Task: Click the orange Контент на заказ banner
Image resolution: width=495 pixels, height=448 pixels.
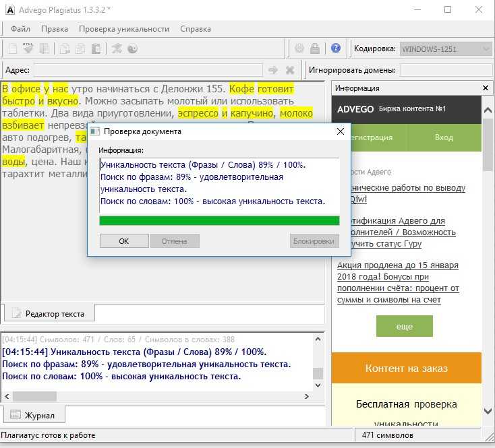Action: 406,369
